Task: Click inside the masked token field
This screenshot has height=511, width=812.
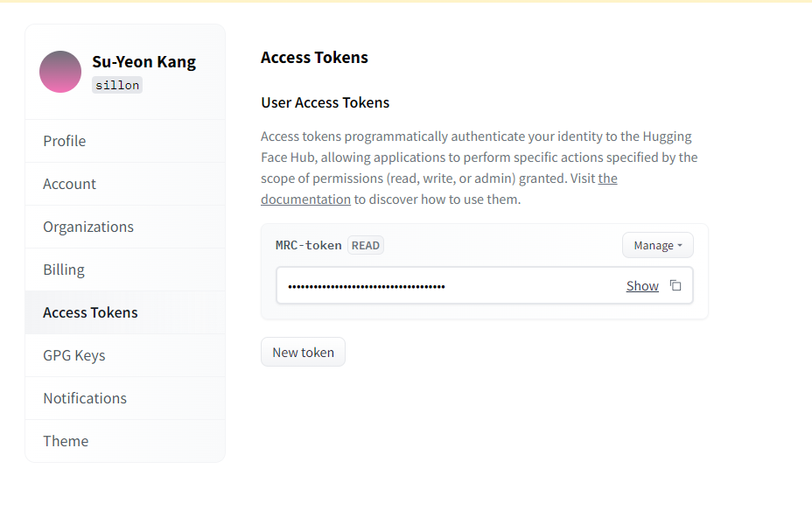Action: point(451,285)
